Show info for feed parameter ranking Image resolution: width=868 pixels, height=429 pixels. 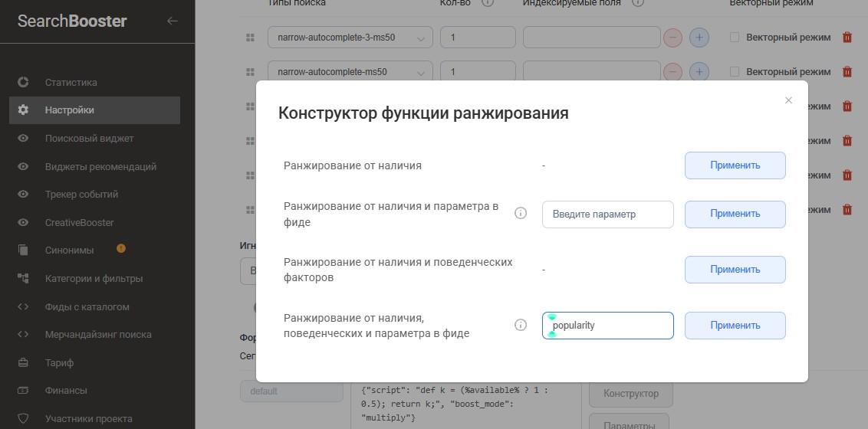point(521,214)
